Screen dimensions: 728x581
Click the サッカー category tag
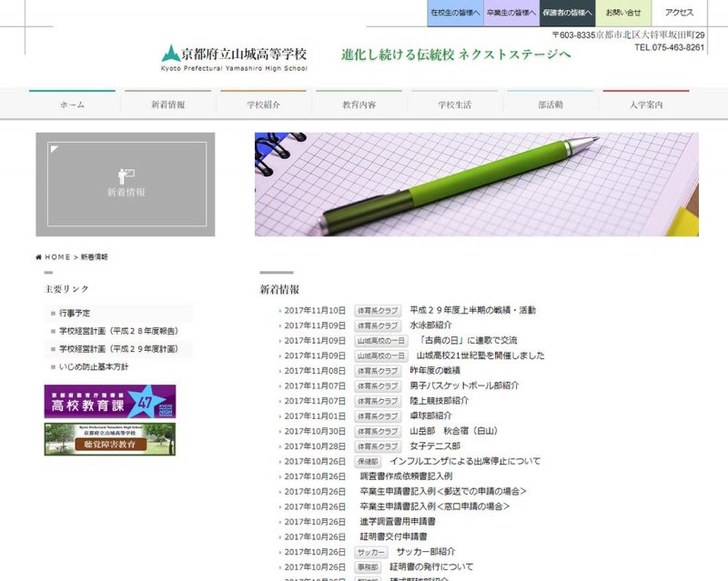[x=371, y=552]
